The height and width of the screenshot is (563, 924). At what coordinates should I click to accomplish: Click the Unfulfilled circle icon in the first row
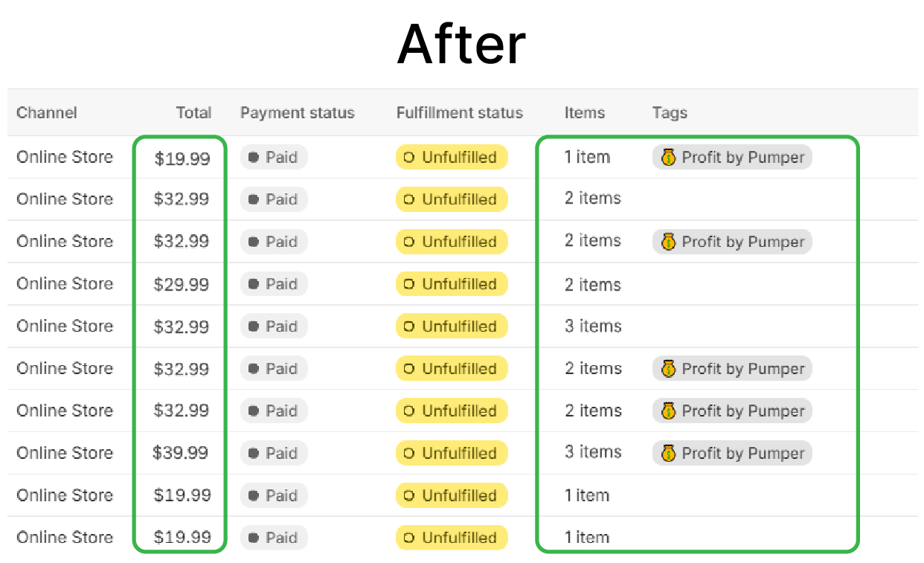point(408,157)
